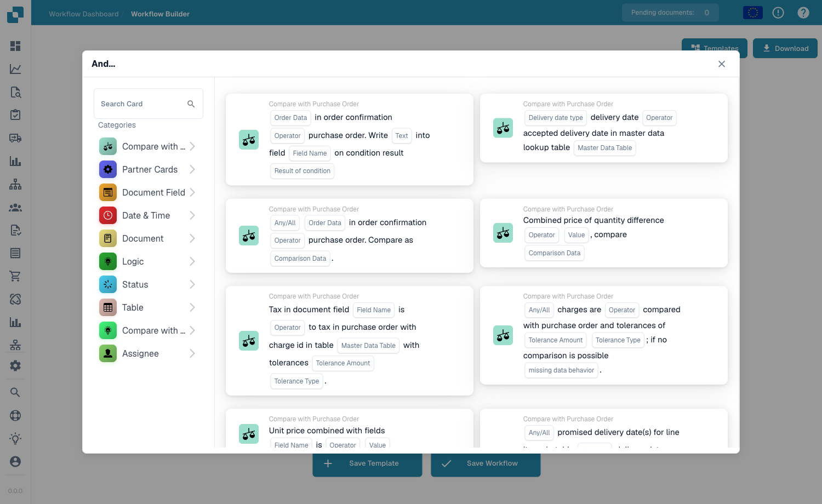Click the "Delivery date type" chip
Viewport: 822px width, 504px height.
(x=556, y=118)
